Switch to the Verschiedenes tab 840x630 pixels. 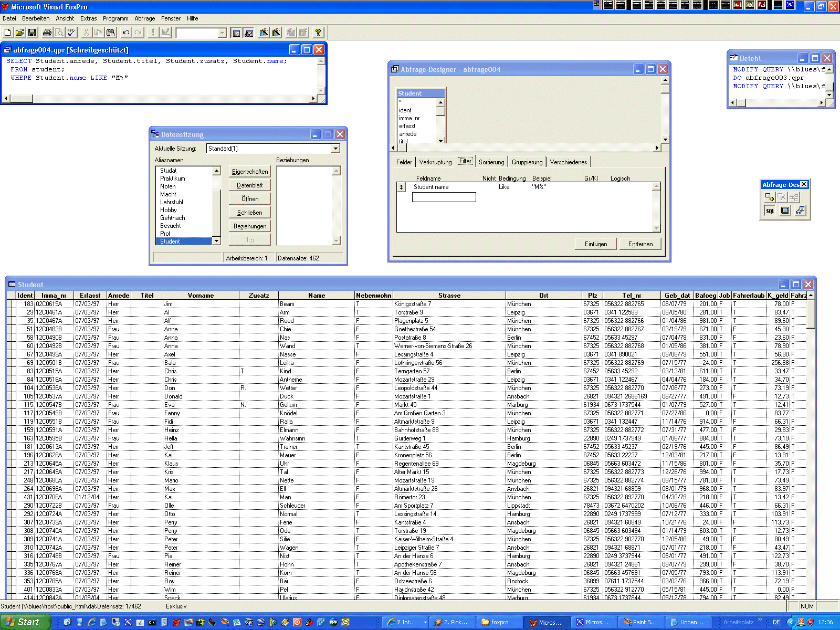point(569,162)
